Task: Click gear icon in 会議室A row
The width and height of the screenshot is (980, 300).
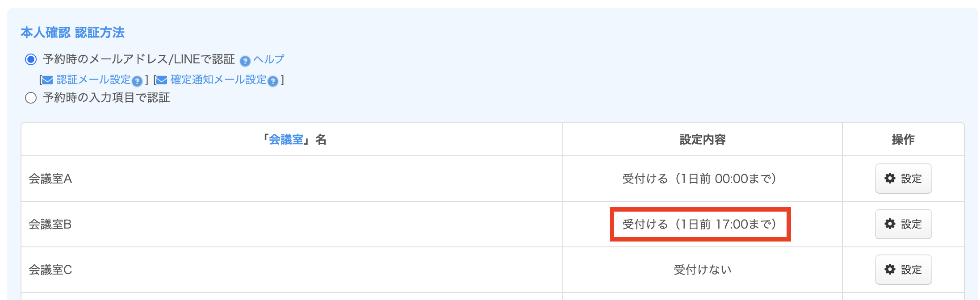Action: tap(890, 179)
